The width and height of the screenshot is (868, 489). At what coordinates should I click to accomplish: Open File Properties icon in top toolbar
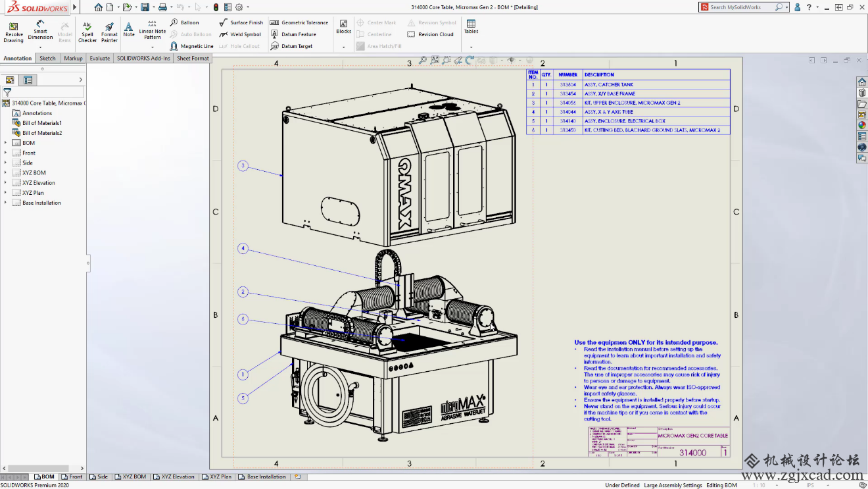tap(228, 7)
